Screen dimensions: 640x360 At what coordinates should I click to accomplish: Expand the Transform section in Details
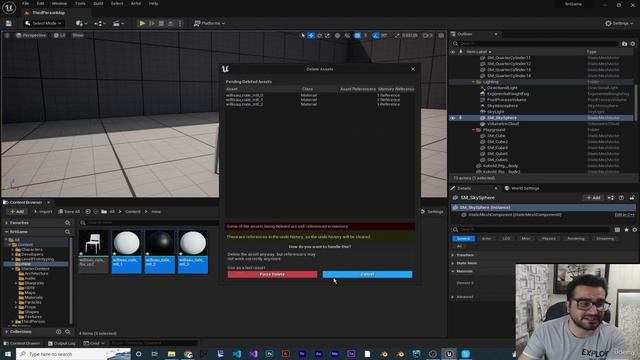[x=453, y=255]
